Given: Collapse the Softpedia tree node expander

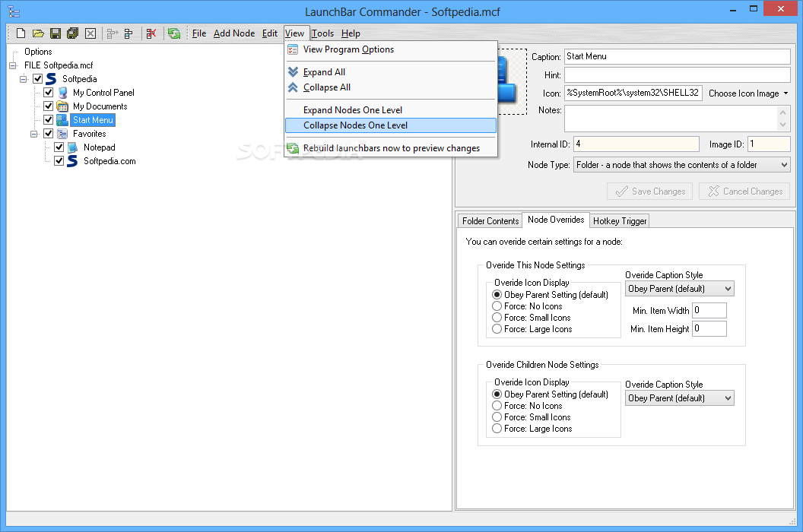Looking at the screenshot, I should tap(24, 79).
